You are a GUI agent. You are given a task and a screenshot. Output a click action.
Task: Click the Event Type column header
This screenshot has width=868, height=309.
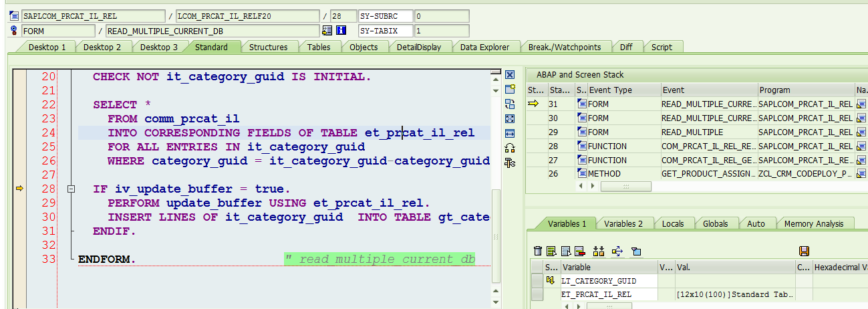click(623, 90)
